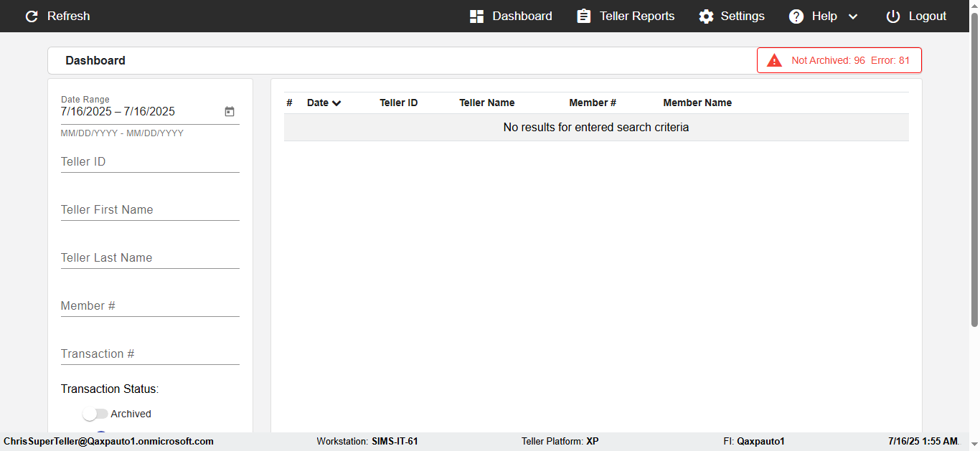Image resolution: width=980 pixels, height=451 pixels.
Task: Click the Refresh button label
Action: (69, 16)
